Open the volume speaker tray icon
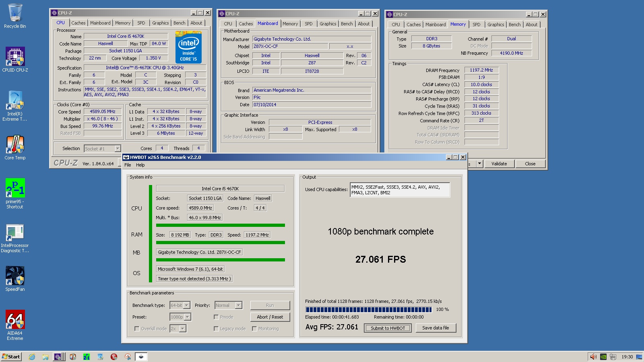Viewport: 644px width, 362px height. (593, 357)
